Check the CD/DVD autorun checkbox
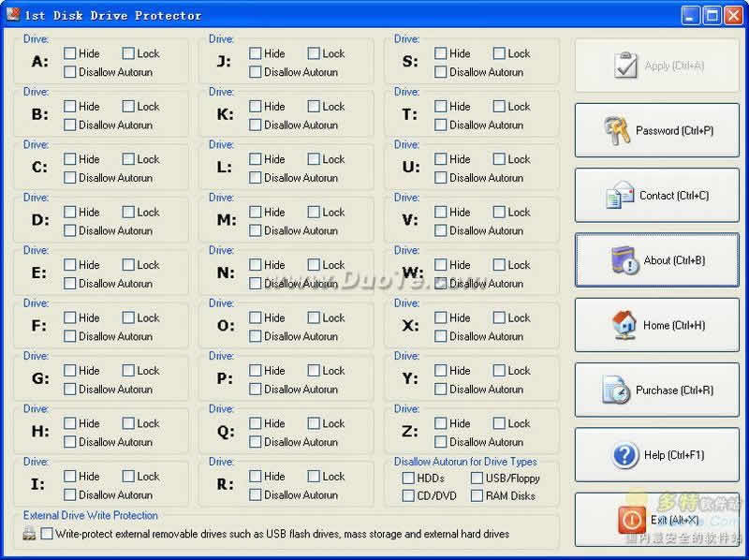 [408, 495]
